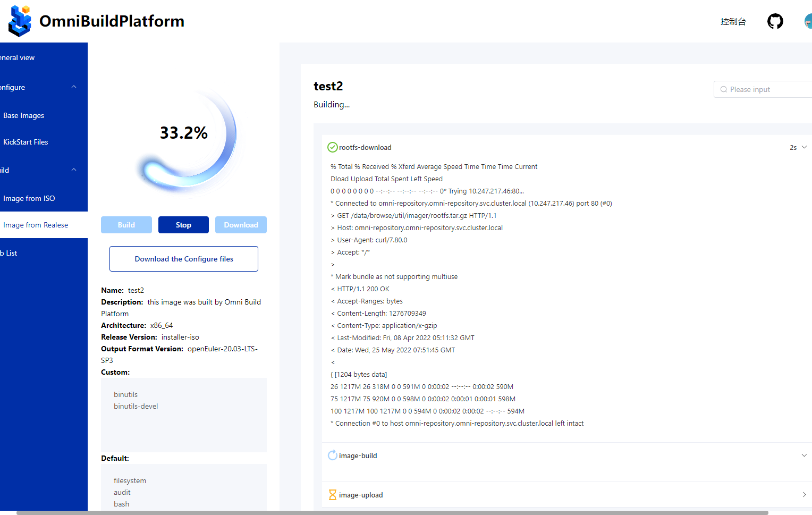Click the Architecture x86_64 value

tap(162, 325)
